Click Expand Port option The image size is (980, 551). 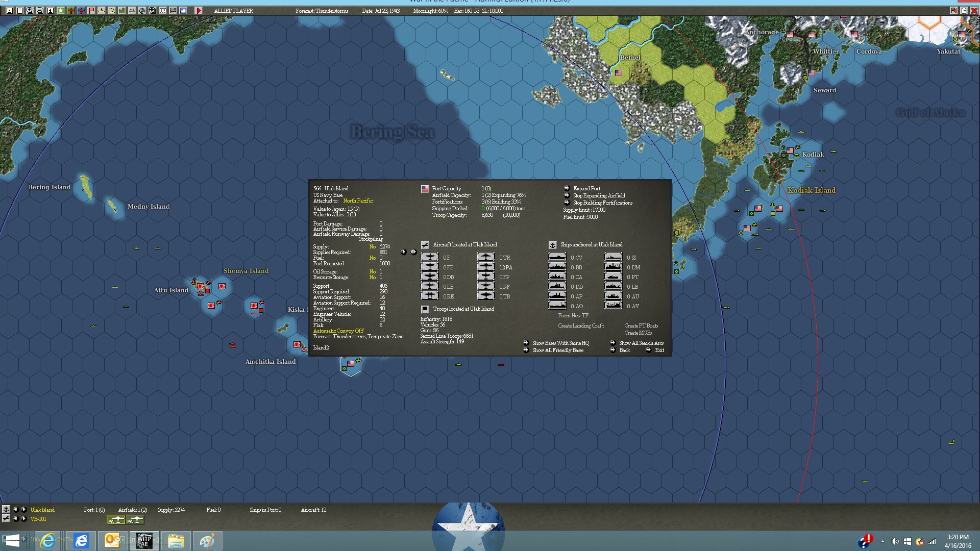(x=586, y=189)
